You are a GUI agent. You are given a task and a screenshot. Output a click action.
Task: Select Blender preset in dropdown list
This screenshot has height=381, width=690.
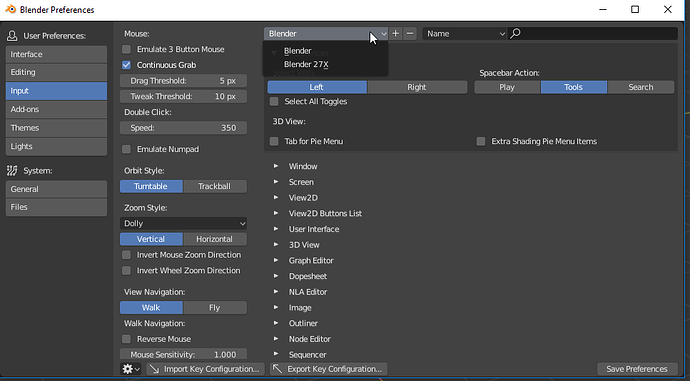[x=325, y=51]
